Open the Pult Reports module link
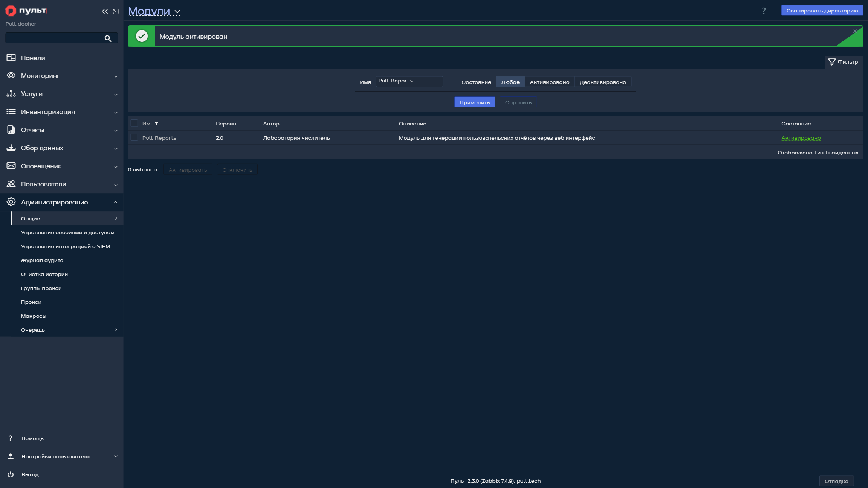Screen dimensions: 868x488 point(159,138)
